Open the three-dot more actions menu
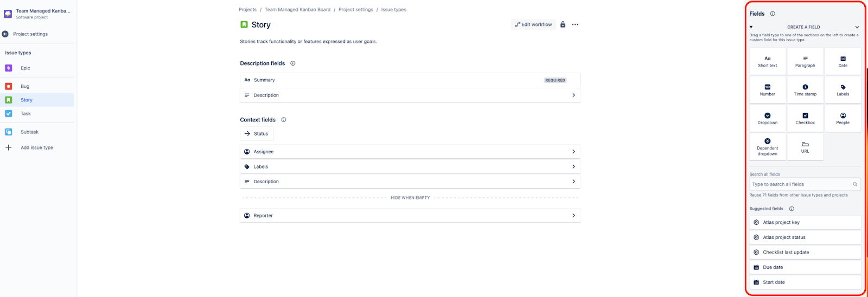This screenshot has width=868, height=297. pyautogui.click(x=575, y=24)
